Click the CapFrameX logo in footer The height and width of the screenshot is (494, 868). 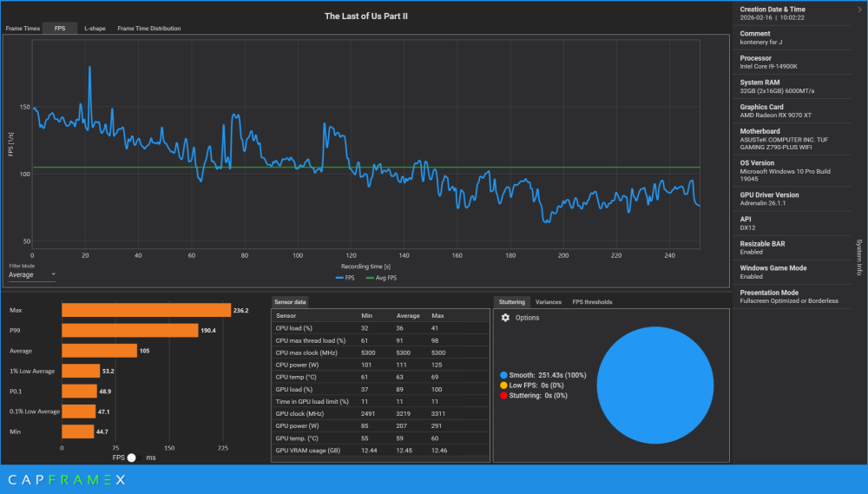(x=67, y=479)
